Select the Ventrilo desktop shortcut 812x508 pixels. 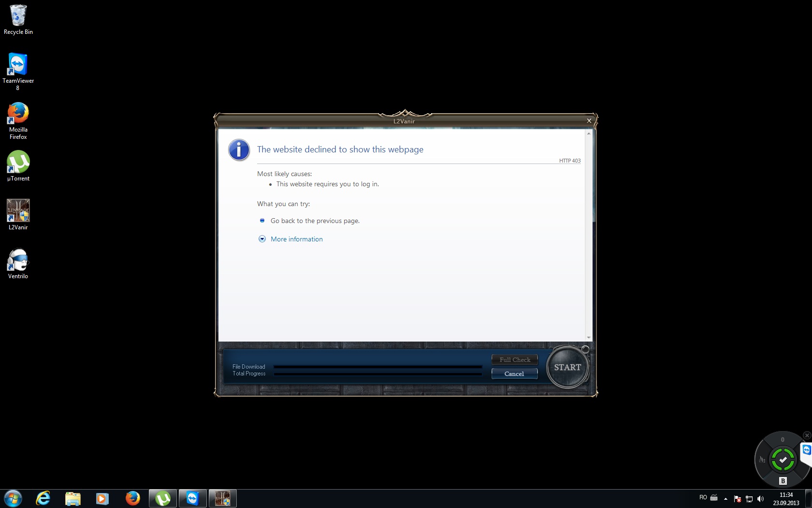(18, 264)
